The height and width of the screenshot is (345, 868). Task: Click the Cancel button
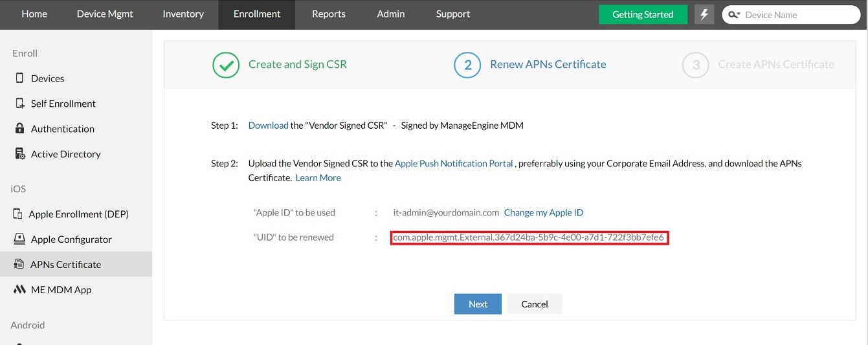coord(535,304)
